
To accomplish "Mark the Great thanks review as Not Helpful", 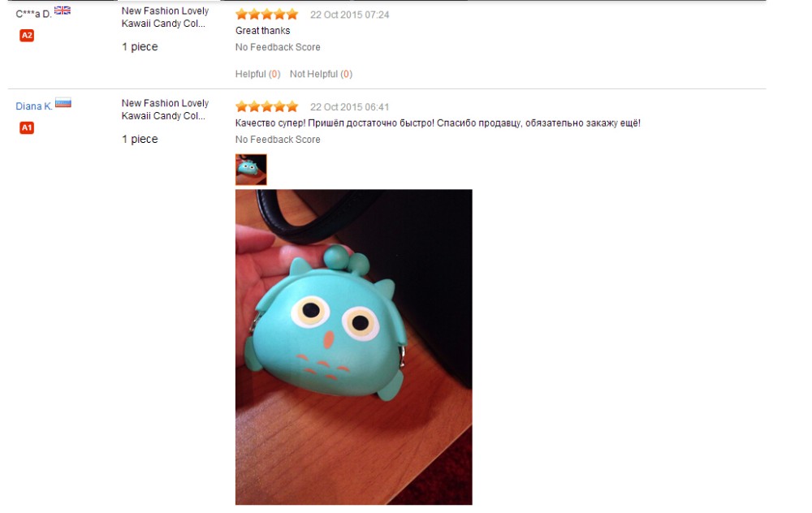I will [321, 74].
